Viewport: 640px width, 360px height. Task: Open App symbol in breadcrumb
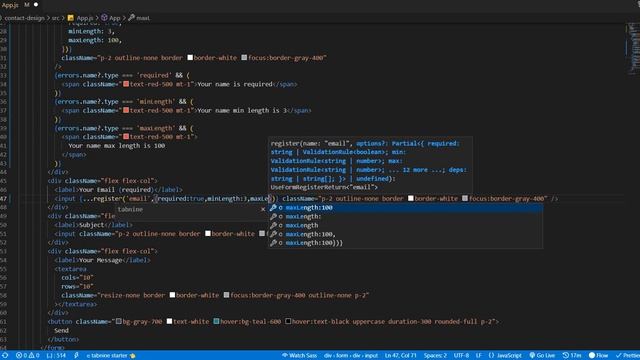pyautogui.click(x=115, y=18)
